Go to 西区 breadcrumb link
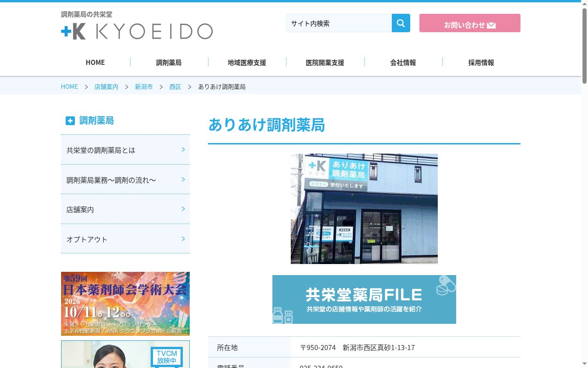Screen dimensions: 588x368 click(175, 86)
